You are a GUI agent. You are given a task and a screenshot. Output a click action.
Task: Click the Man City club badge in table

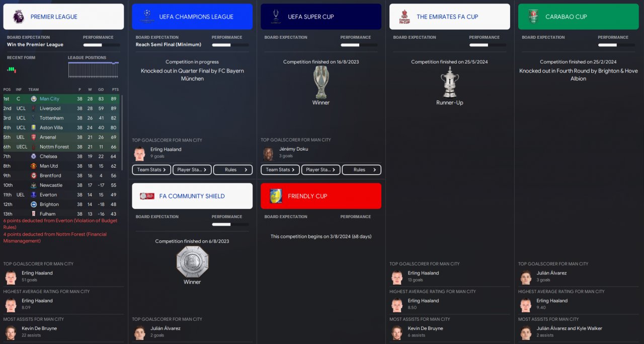[34, 99]
